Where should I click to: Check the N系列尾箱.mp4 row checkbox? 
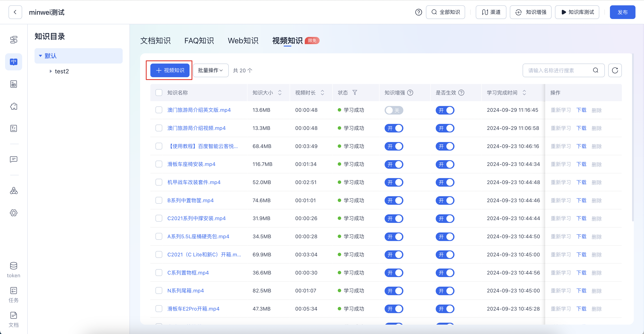point(159,290)
